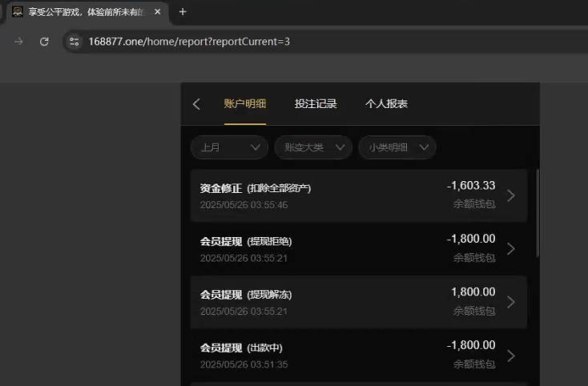Click the browser forward arrow

18,42
